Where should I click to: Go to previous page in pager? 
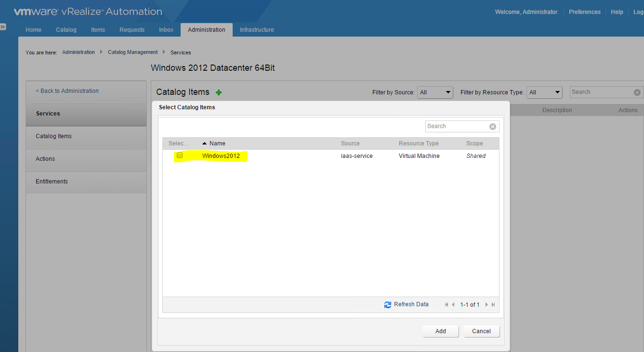click(453, 305)
